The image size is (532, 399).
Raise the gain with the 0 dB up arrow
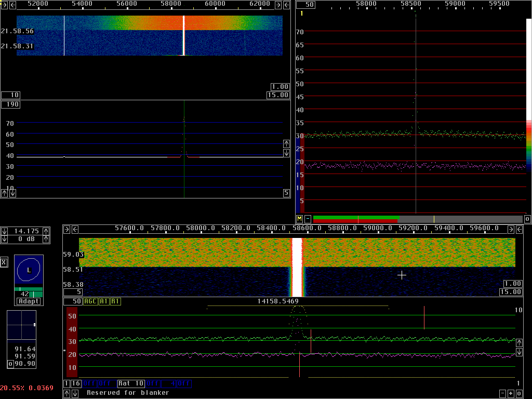[46, 239]
